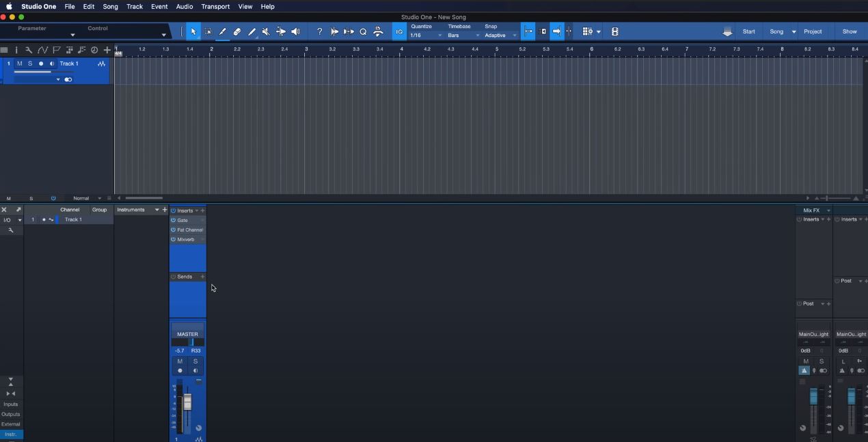Show Outputs in the mixer
This screenshot has height=442, width=868.
click(11, 414)
